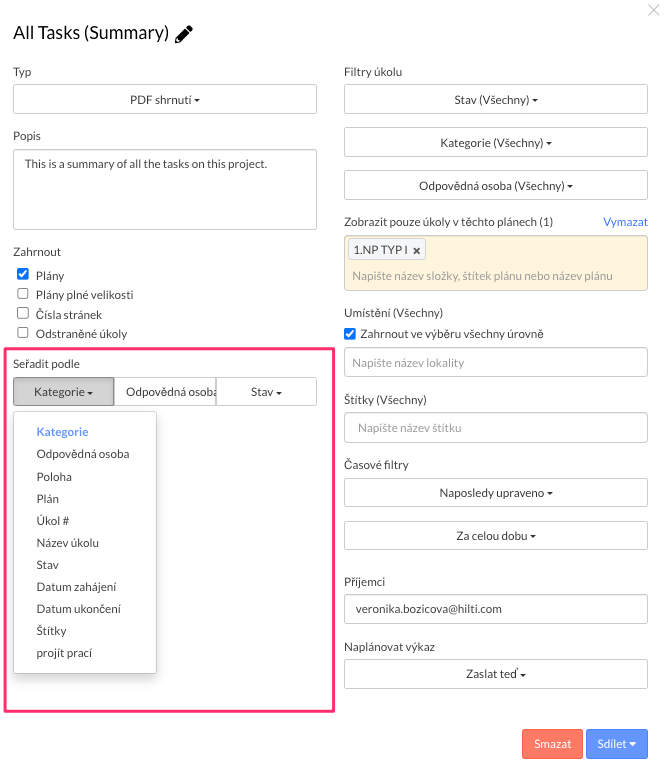Remove the 1.NP TYP I plan tag
The height and width of the screenshot is (778, 668).
(417, 251)
